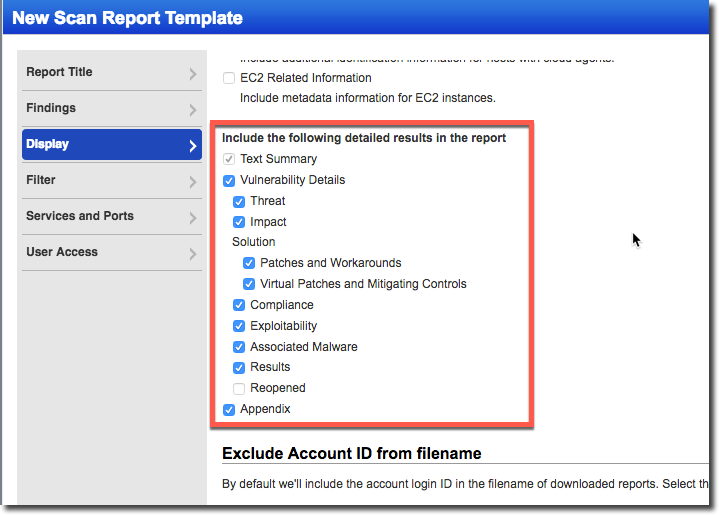Uncheck the Exploitability checkbox

click(239, 327)
